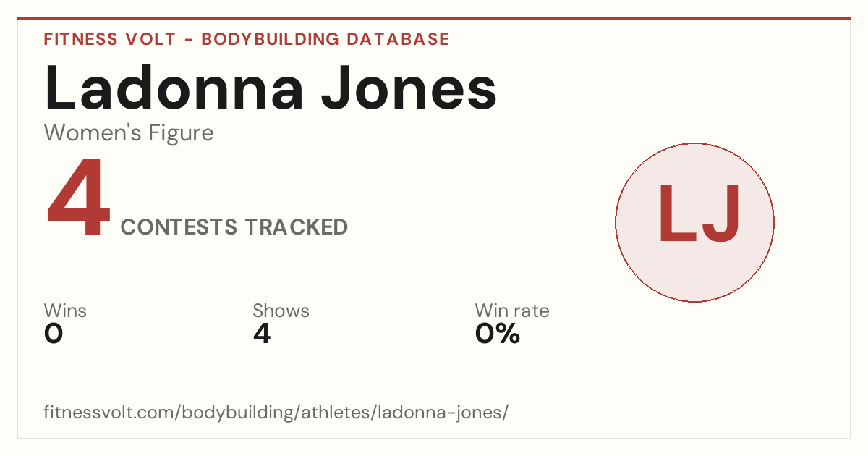
Task: Click the large red number 4
Action: 79,199
